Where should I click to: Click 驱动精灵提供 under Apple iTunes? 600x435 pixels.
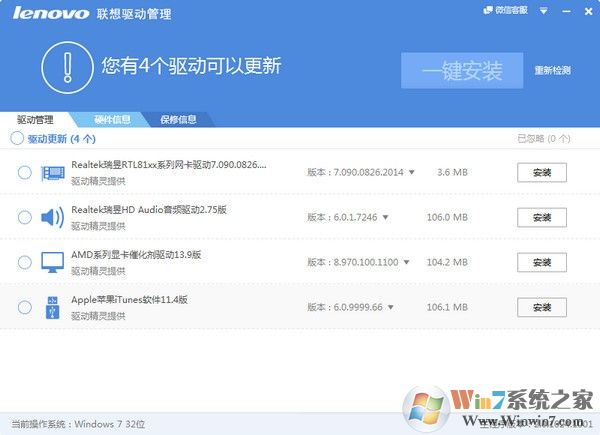coord(98,316)
